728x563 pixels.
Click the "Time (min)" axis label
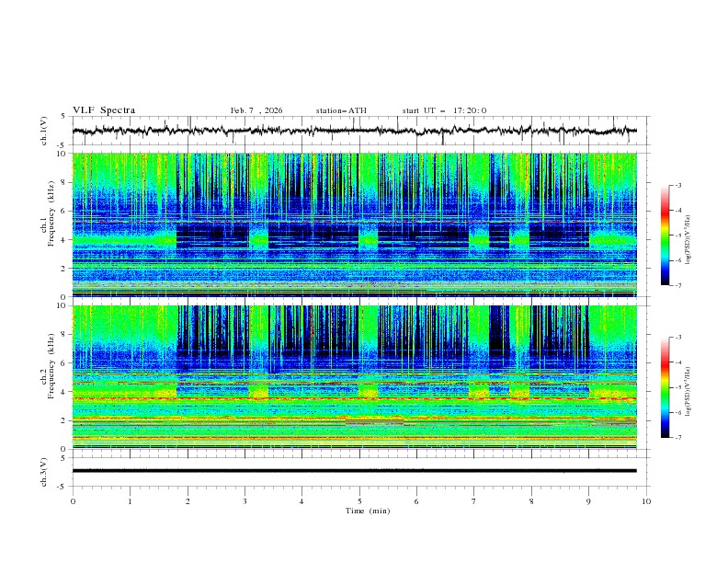click(368, 511)
